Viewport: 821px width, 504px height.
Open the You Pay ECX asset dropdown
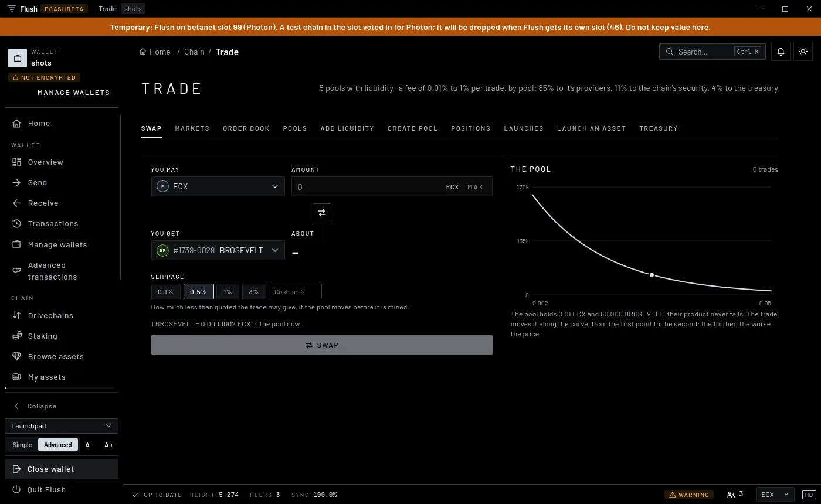click(x=218, y=186)
